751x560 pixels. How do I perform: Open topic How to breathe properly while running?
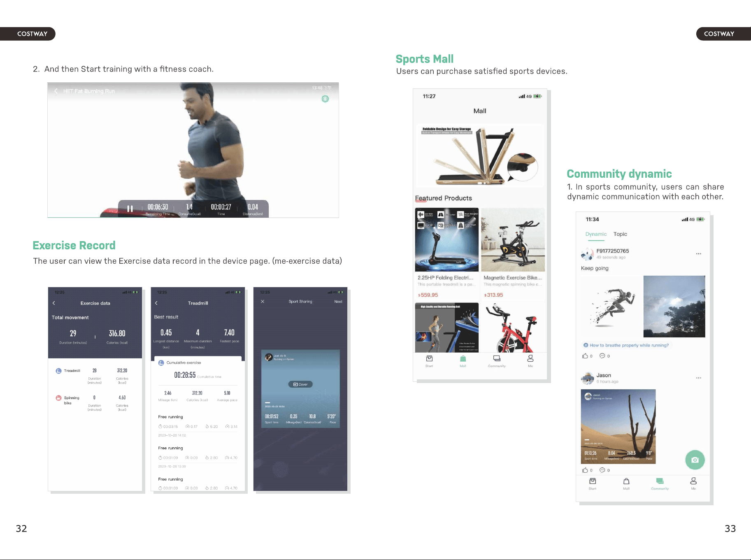(626, 345)
